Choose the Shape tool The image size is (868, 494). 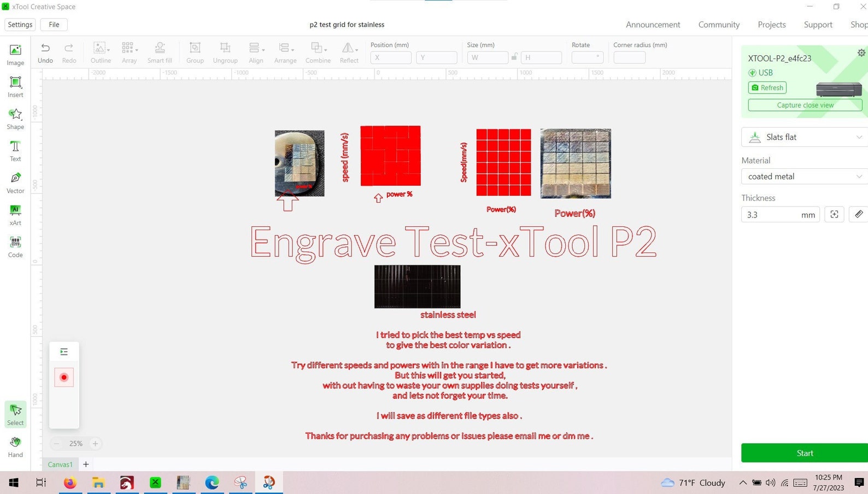point(15,119)
